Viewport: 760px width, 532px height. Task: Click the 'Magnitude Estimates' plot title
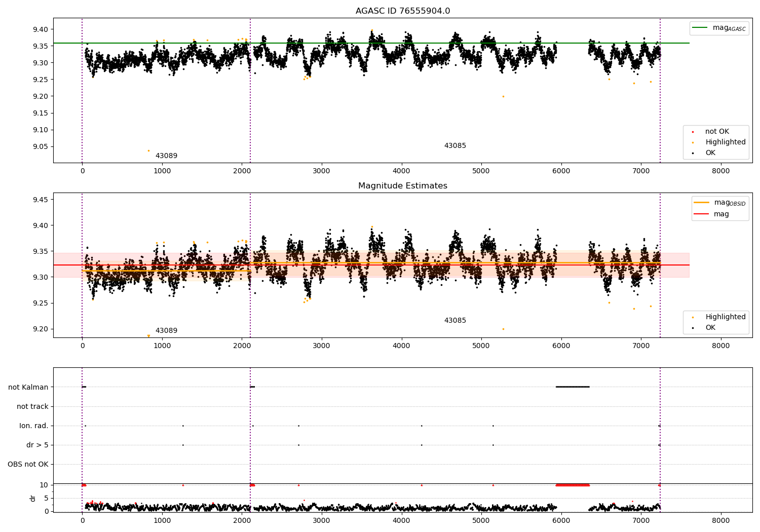[403, 186]
